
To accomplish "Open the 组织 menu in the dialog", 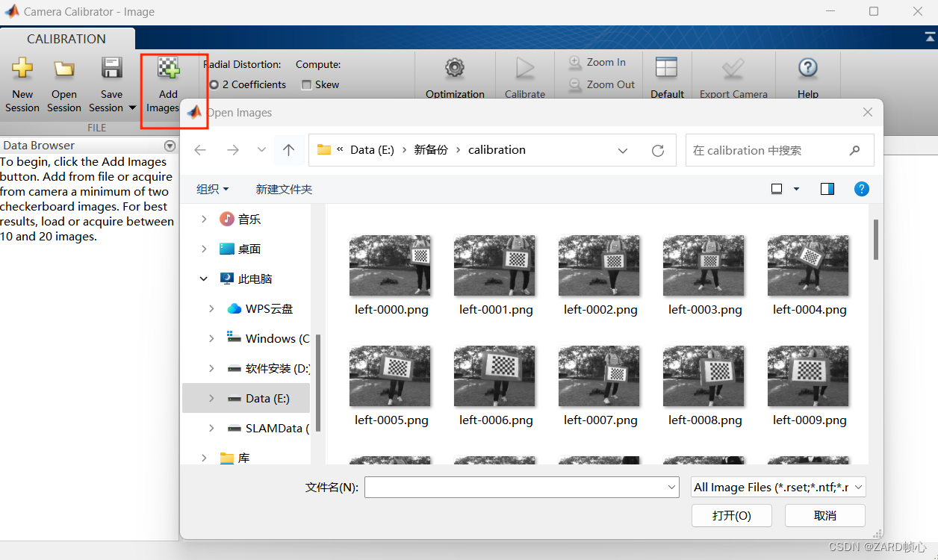I will [x=212, y=189].
